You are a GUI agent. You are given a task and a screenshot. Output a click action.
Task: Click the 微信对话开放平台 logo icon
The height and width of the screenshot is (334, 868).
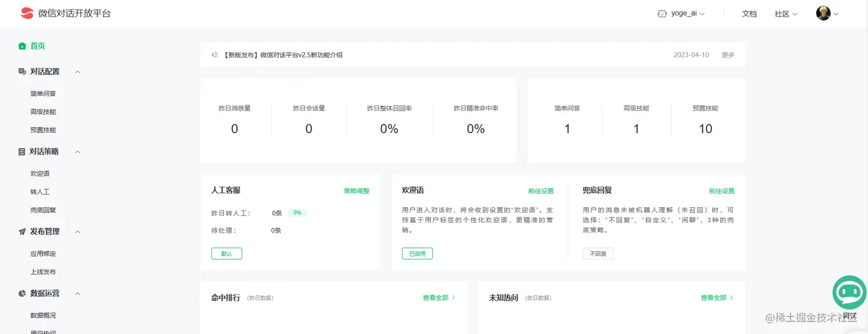pos(27,13)
